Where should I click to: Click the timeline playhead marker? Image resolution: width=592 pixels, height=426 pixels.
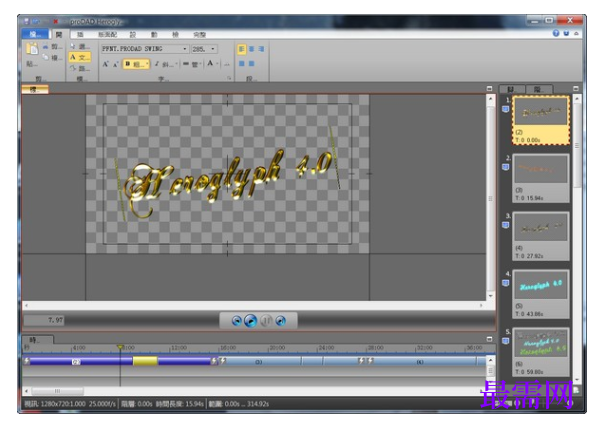point(120,347)
